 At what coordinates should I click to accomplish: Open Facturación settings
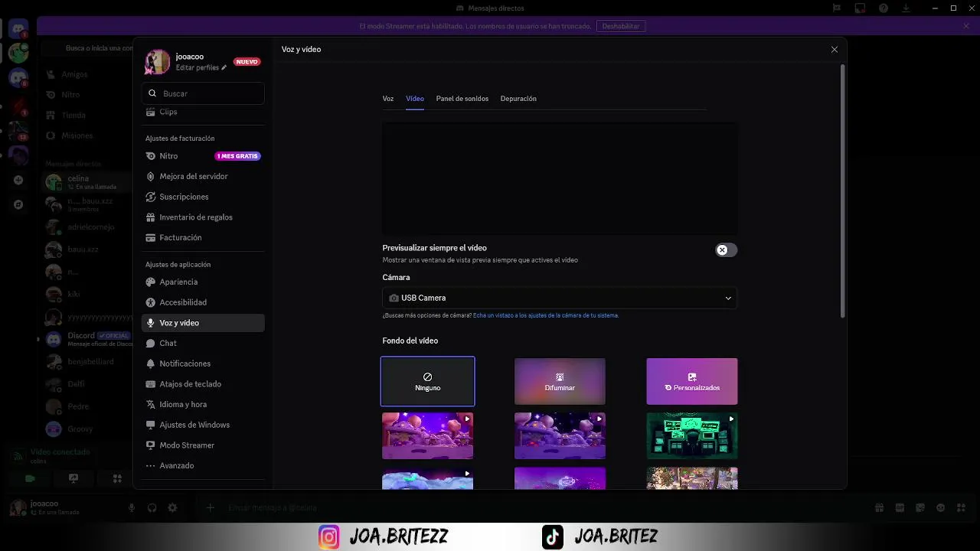click(203, 237)
